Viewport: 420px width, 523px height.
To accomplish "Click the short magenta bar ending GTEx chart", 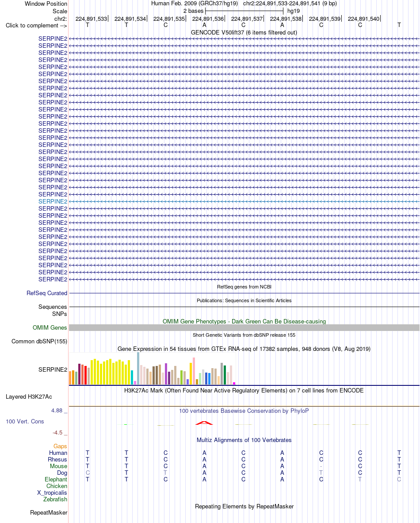I will [x=234, y=384].
